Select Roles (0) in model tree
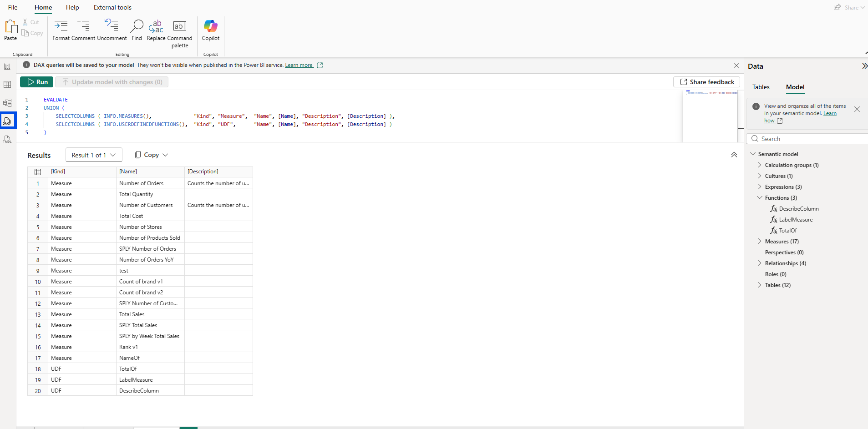Screen dimensions: 868x429 [776, 274]
